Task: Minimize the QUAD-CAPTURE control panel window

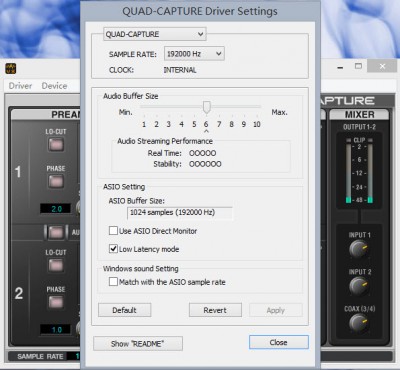Action: pos(340,67)
